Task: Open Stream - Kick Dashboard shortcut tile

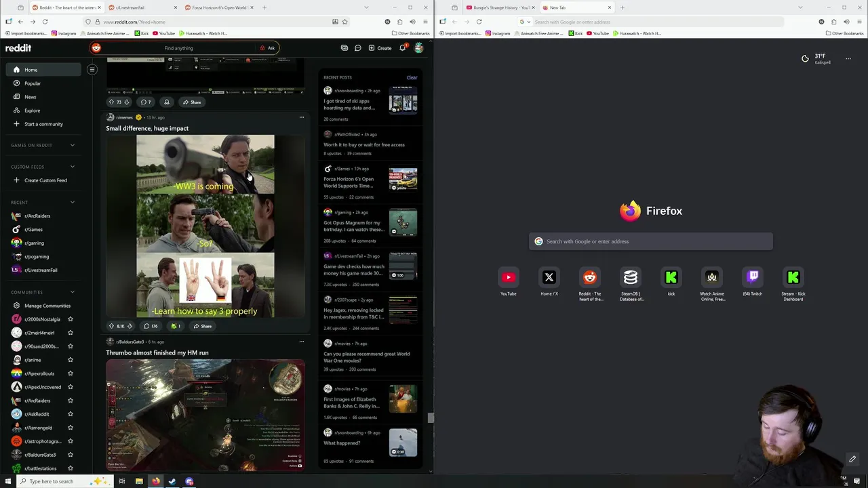Action: coord(793,284)
